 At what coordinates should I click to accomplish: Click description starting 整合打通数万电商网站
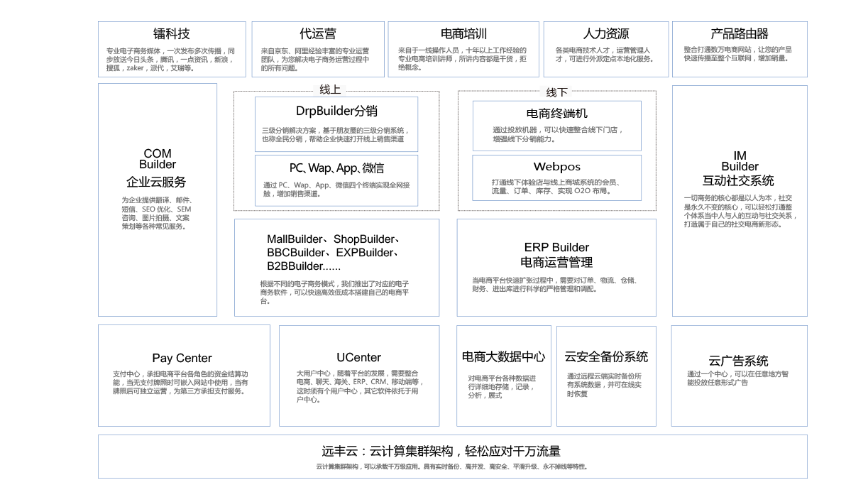pyautogui.click(x=738, y=54)
